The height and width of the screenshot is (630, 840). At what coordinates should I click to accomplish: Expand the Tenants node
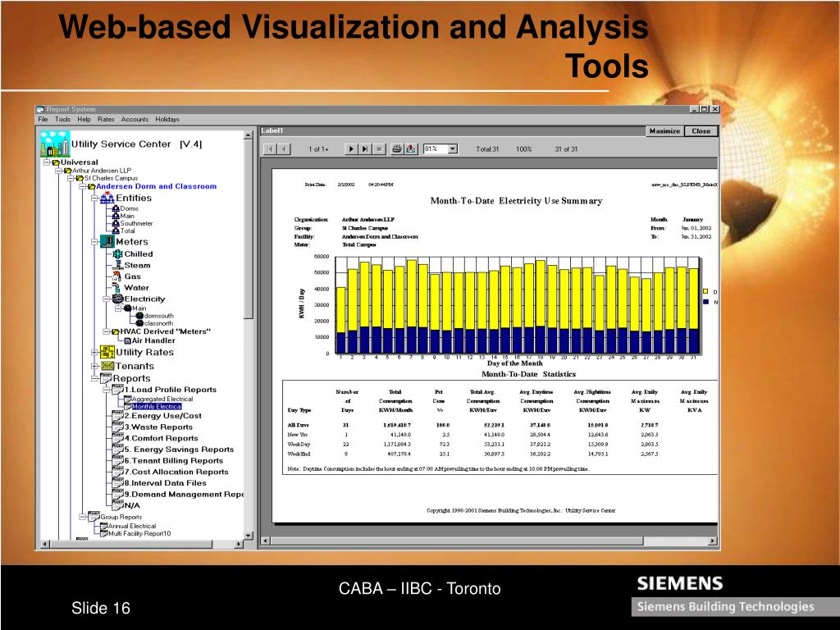click(x=94, y=367)
